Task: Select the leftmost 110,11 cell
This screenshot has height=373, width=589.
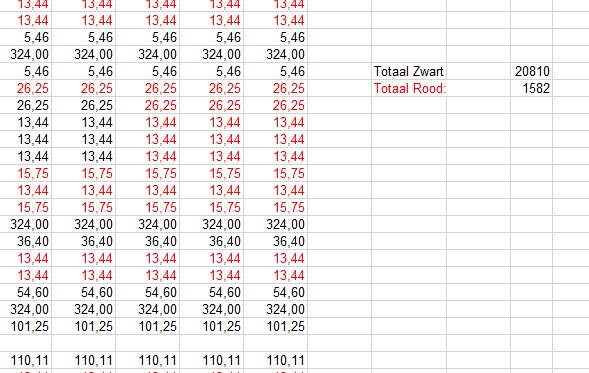Action: (x=26, y=361)
